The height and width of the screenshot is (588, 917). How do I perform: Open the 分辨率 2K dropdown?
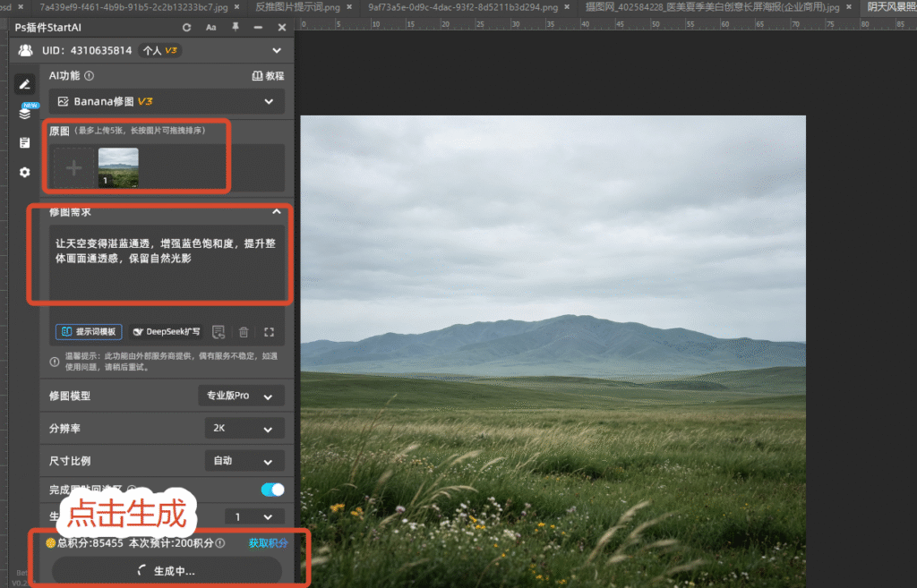pos(244,429)
